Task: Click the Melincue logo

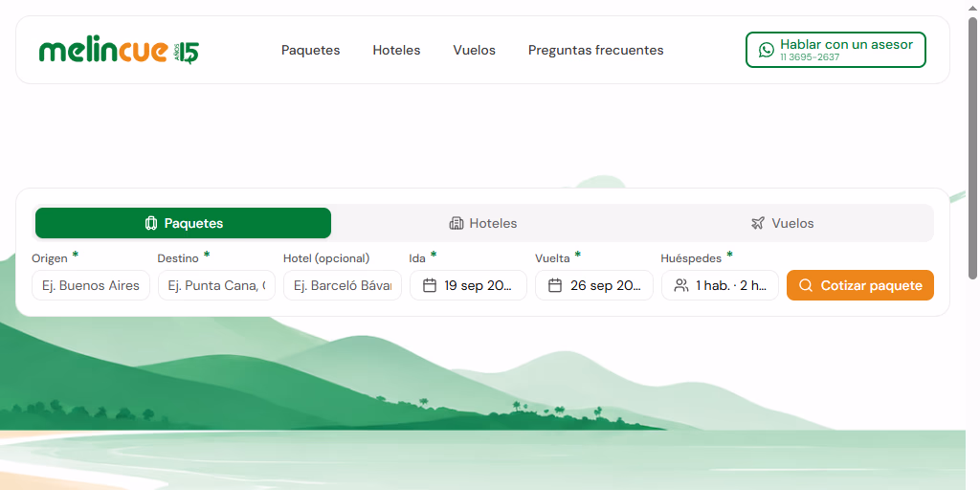Action: tap(119, 51)
